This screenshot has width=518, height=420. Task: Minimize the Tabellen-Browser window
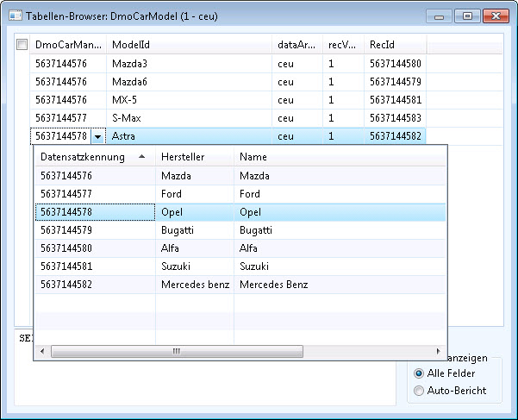click(439, 16)
